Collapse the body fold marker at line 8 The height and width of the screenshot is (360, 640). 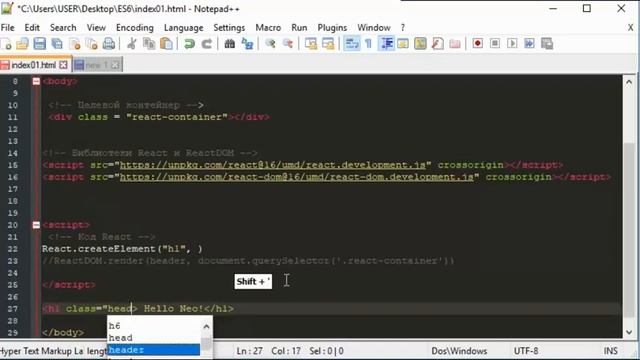pos(36,81)
